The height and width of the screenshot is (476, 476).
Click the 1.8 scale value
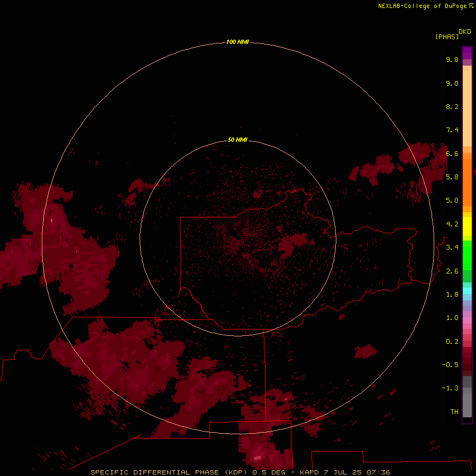[452, 294]
